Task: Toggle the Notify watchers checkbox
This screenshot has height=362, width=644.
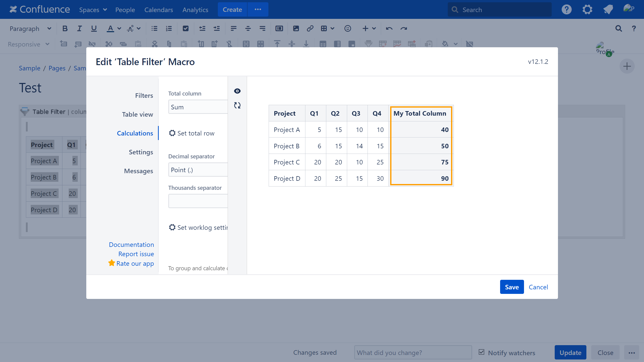Action: pyautogui.click(x=481, y=352)
